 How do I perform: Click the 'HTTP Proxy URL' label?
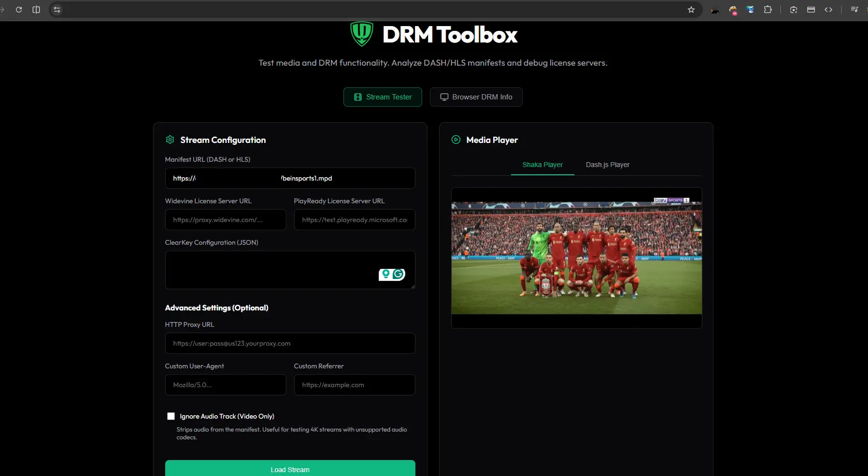(x=189, y=324)
